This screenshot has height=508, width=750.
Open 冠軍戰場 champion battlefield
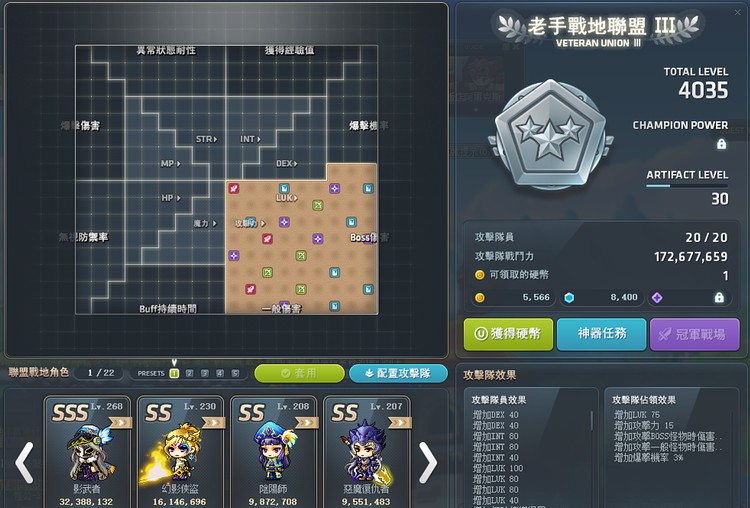tap(695, 334)
